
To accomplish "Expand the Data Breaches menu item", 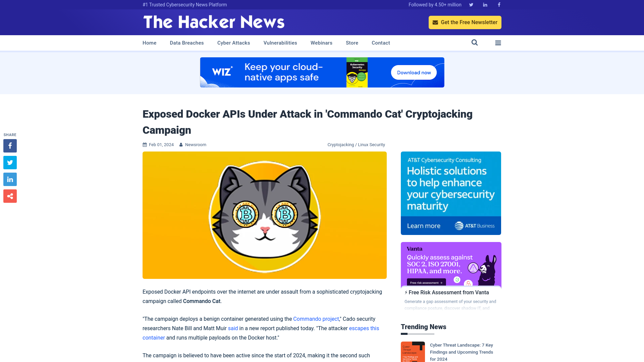I will [186, 43].
